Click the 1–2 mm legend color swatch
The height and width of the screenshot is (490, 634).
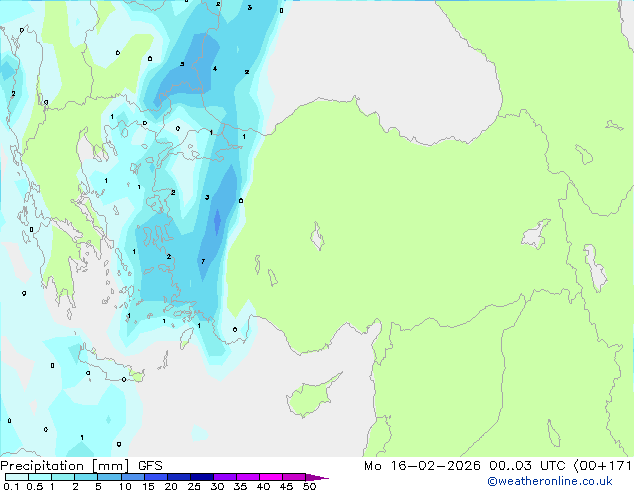(63, 477)
